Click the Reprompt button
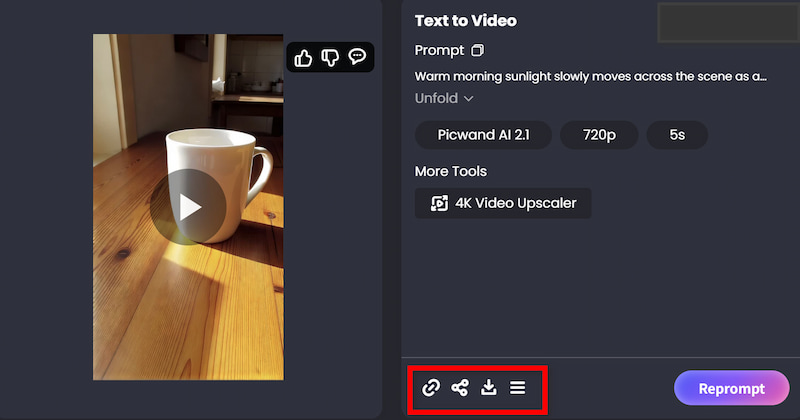The height and width of the screenshot is (420, 800). coord(732,388)
